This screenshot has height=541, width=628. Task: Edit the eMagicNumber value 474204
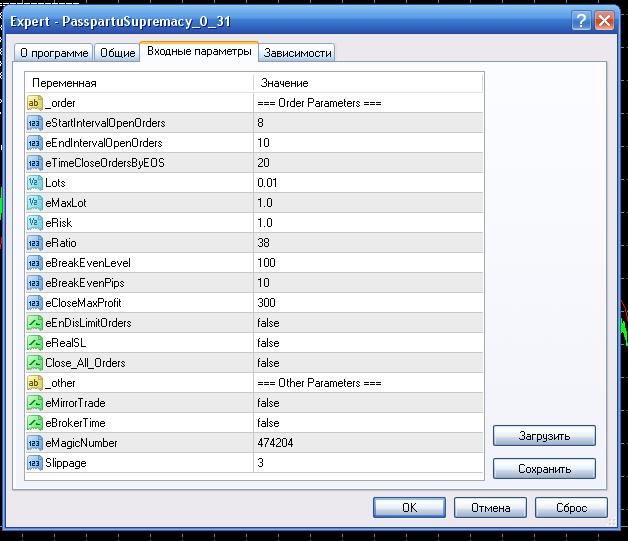click(368, 443)
